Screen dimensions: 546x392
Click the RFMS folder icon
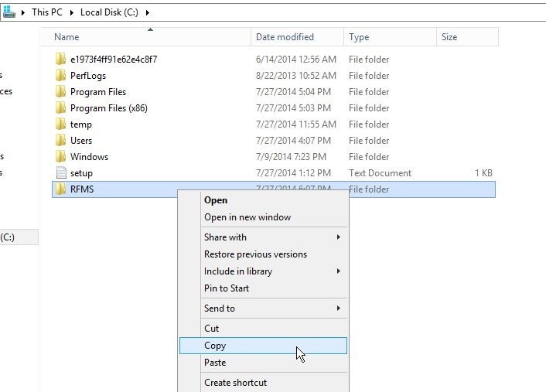pos(60,189)
